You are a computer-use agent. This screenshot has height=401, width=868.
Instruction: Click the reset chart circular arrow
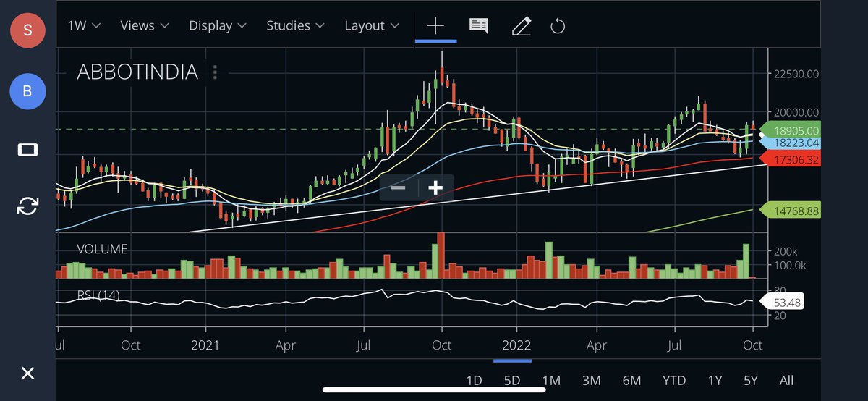(558, 26)
